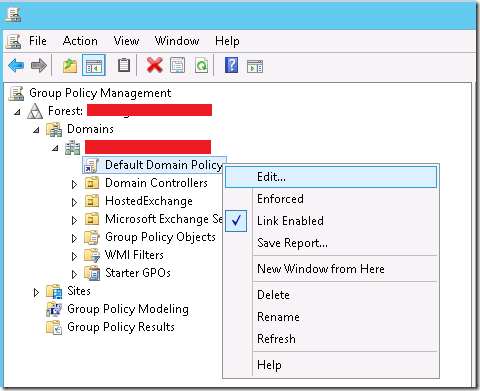Toggle the Show/Hide Action Pane icon
The width and height of the screenshot is (480, 391).
pyautogui.click(x=255, y=66)
